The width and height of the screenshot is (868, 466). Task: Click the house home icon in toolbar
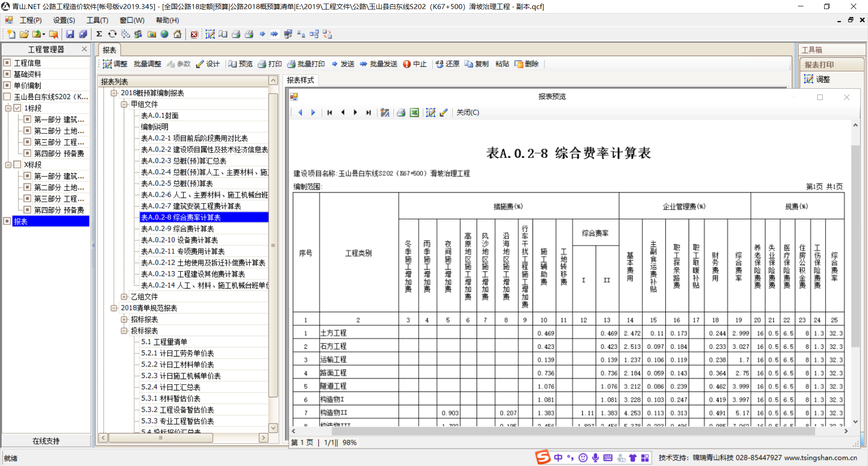point(178,34)
